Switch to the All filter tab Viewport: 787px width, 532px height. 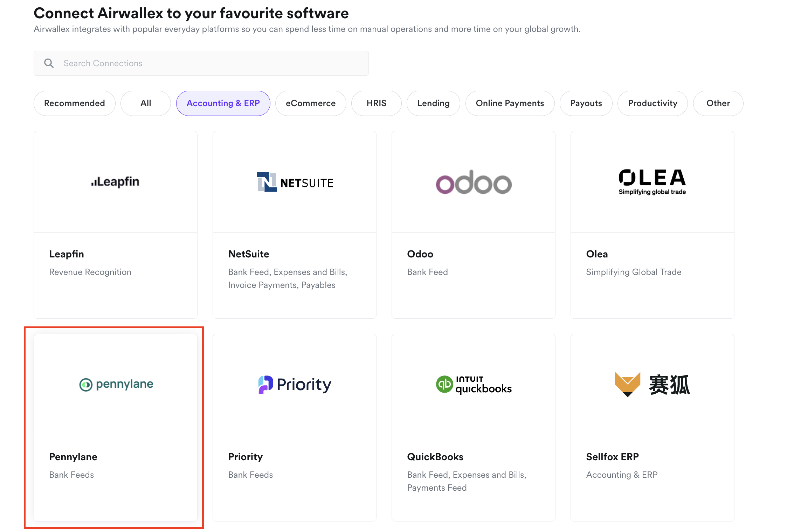146,103
